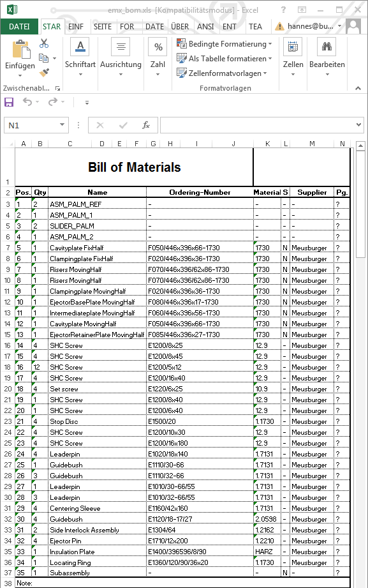Expand the Undo history dropdown arrow
The width and height of the screenshot is (368, 588).
click(x=38, y=102)
